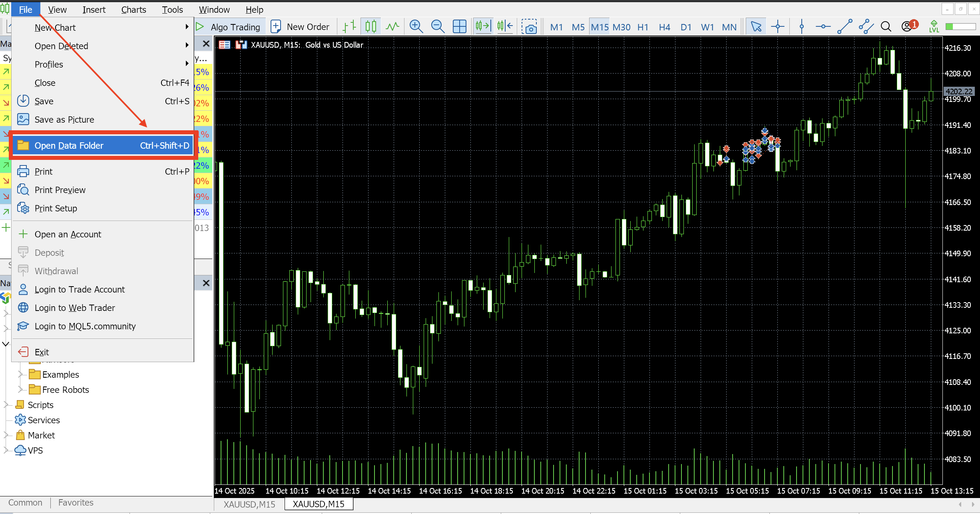Click the Zoom In magnifier icon

416,27
